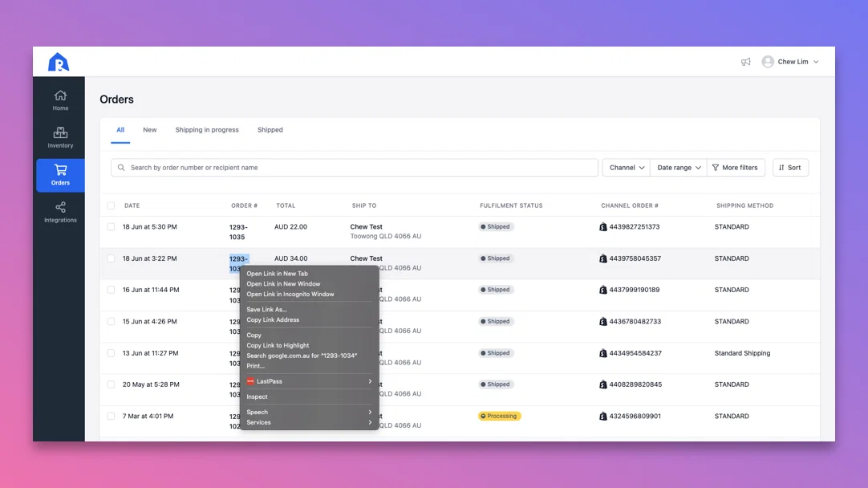Image resolution: width=868 pixels, height=488 pixels.
Task: Check the 20 May 5:28 PM order
Action: 111,384
